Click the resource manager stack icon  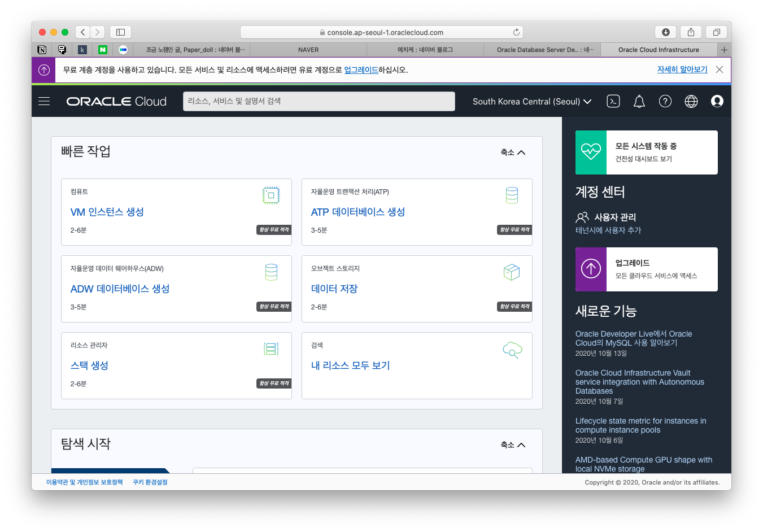click(x=271, y=349)
